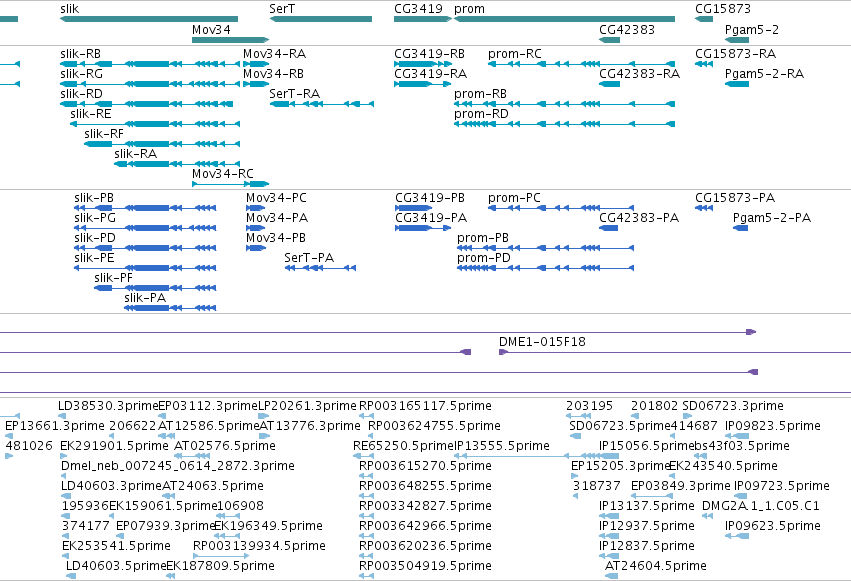The width and height of the screenshot is (851, 581).
Task: Select EST label DMG2A1_1.C05.C1
Action: 761,506
